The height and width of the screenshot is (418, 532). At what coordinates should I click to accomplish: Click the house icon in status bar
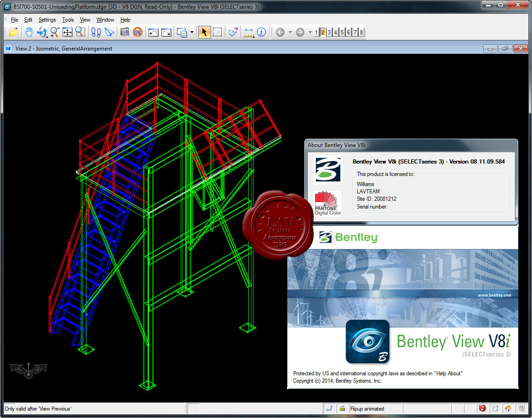coord(508,408)
